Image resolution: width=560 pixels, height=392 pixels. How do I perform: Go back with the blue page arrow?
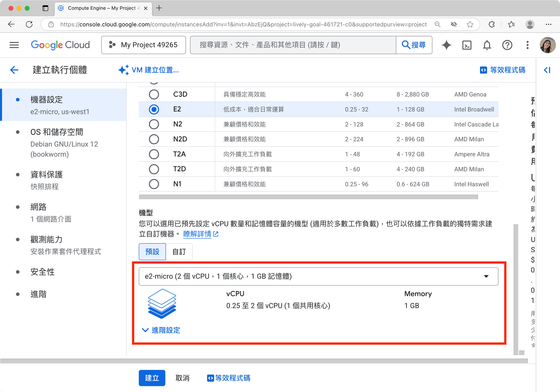pyautogui.click(x=14, y=70)
